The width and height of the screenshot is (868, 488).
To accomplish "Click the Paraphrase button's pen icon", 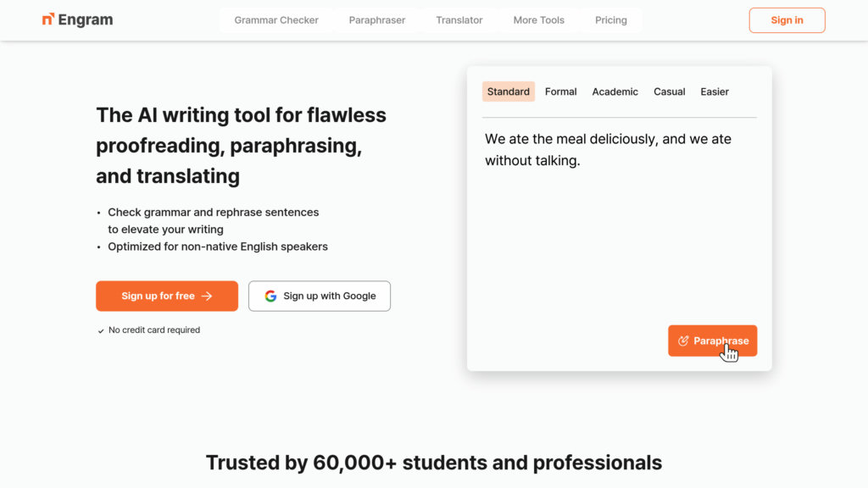I will tap(683, 341).
